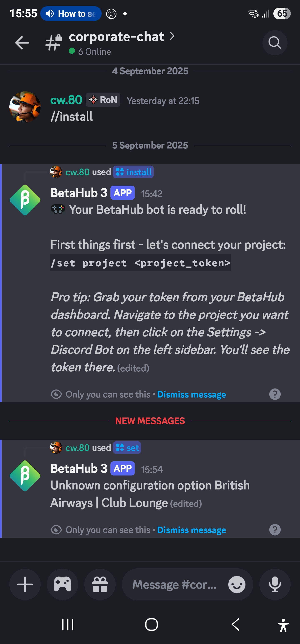
Task: Open the game controller apps launcher
Action: click(62, 584)
